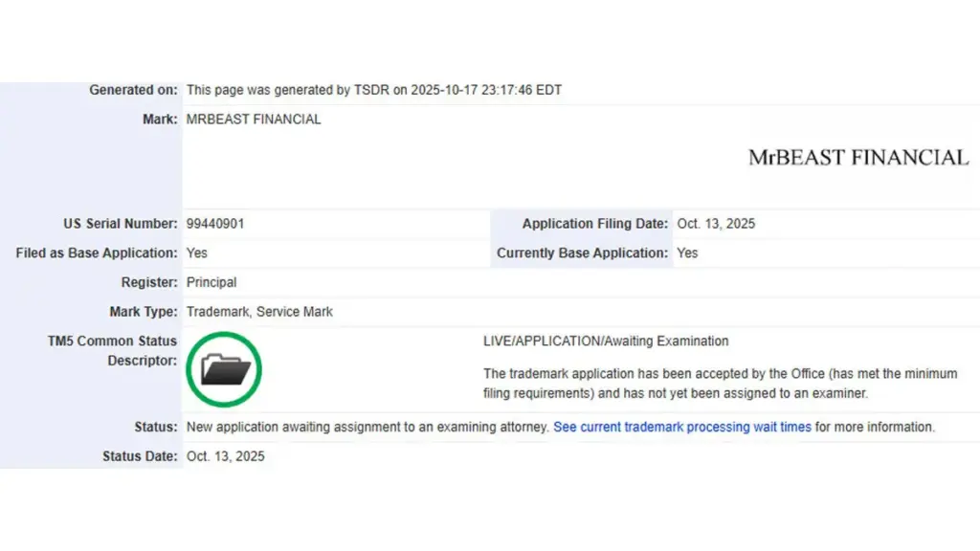Viewport: 980px width, 551px height.
Task: Click the Status Date value Oct. 13, 2025
Action: 225,456
